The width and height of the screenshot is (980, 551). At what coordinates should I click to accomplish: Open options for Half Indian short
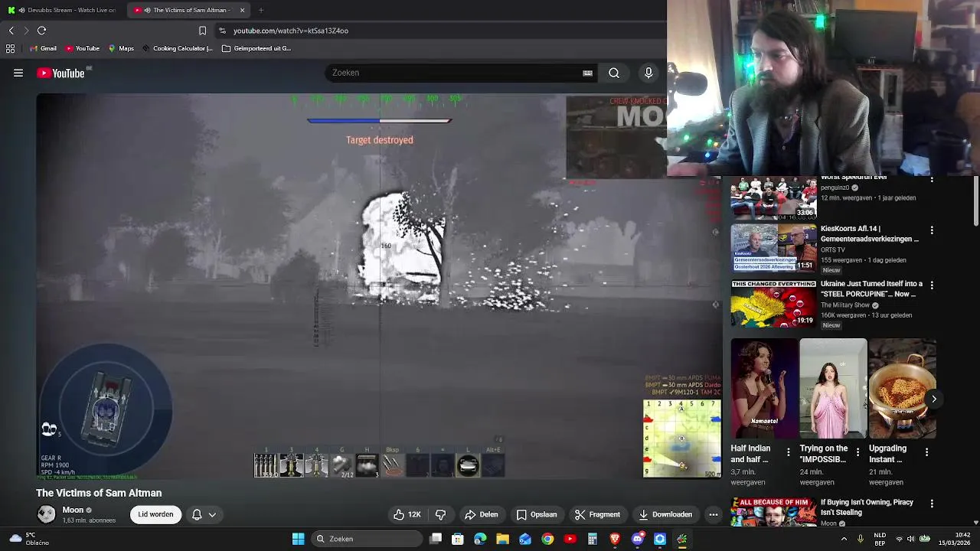coord(789,452)
